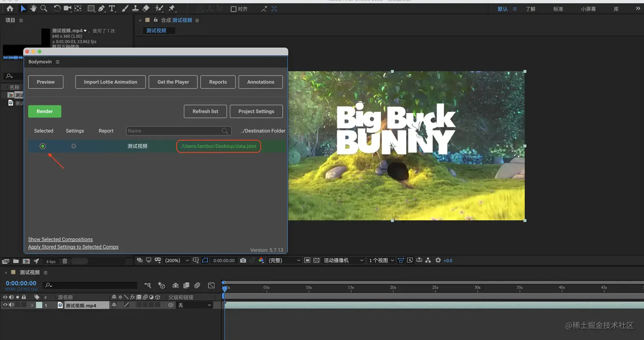Toggle the 对齐 snapping checkbox

[x=233, y=9]
